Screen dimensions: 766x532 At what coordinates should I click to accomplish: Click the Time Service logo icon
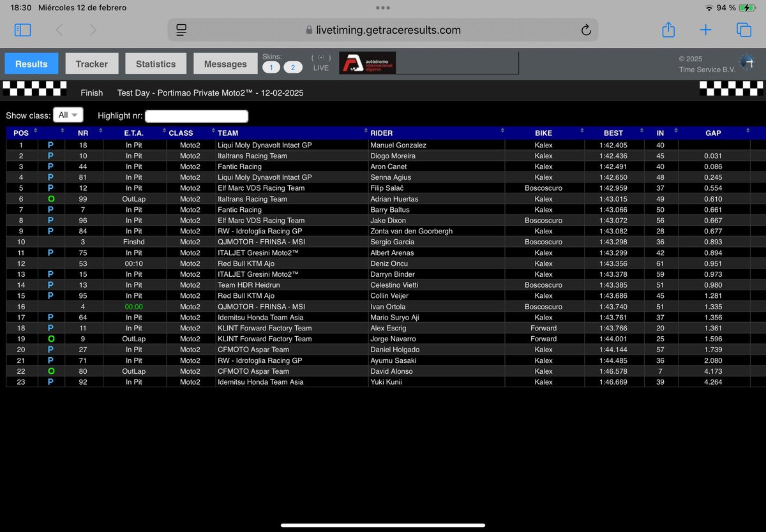point(746,62)
